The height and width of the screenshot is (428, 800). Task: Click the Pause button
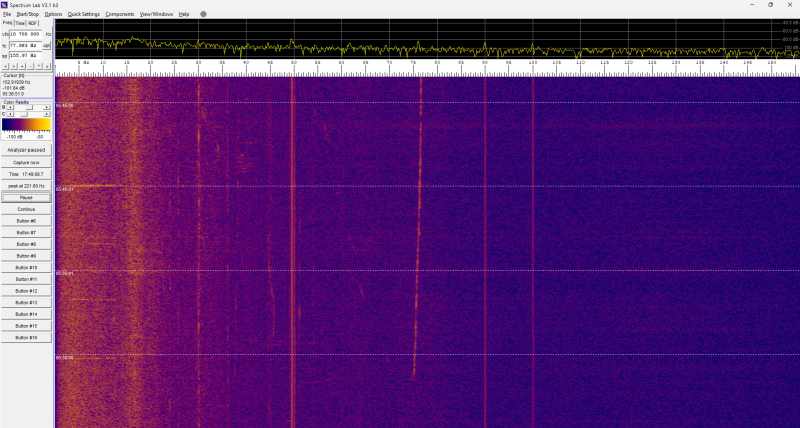26,197
